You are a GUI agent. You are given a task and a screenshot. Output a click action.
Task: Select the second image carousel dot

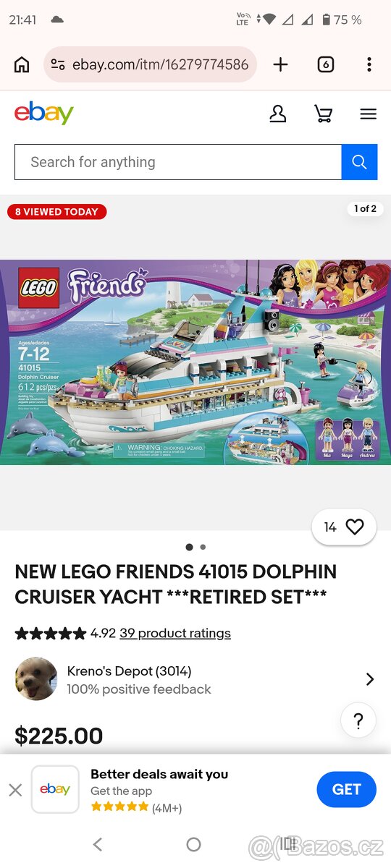[203, 547]
